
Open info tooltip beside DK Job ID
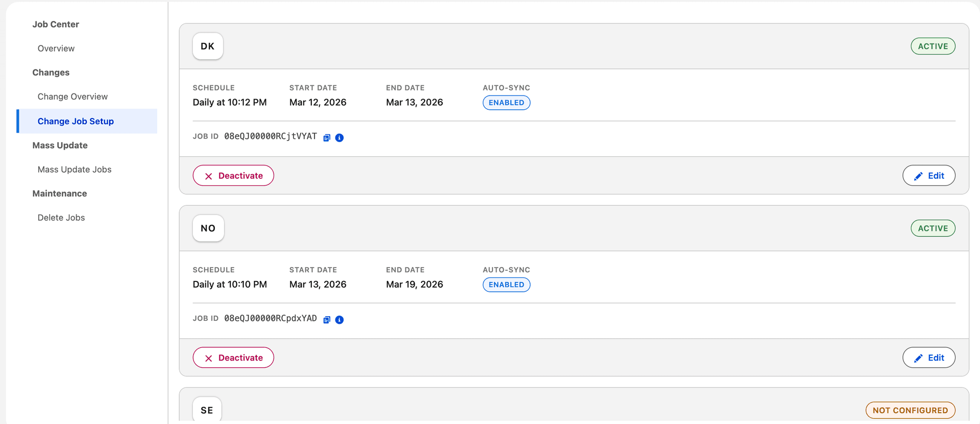[x=340, y=137]
